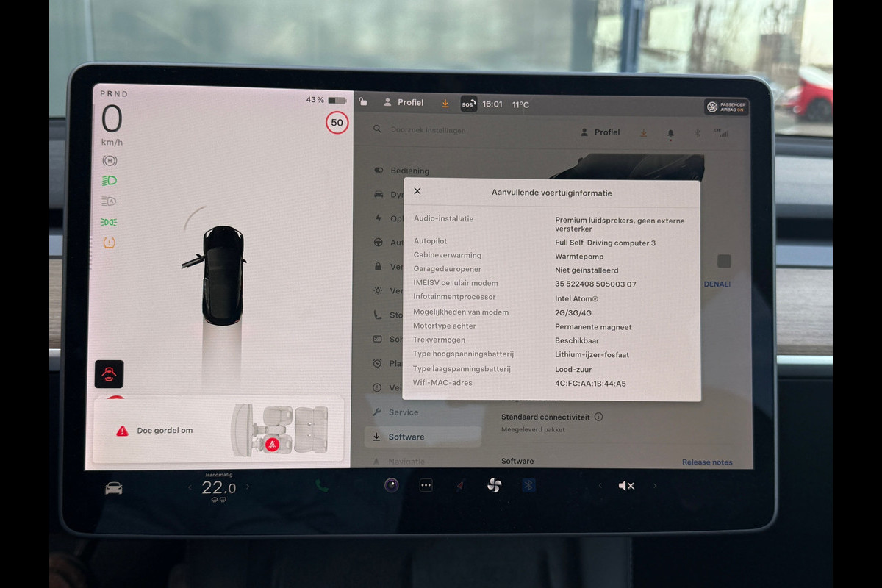Open the Release notes link
The height and width of the screenshot is (588, 882).
[706, 462]
